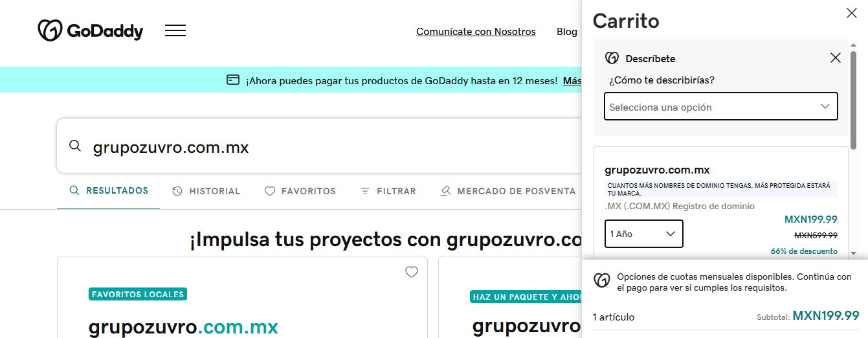Click the GoDaddy icon by monthly installments note
Image resolution: width=868 pixels, height=338 pixels.
tap(602, 280)
